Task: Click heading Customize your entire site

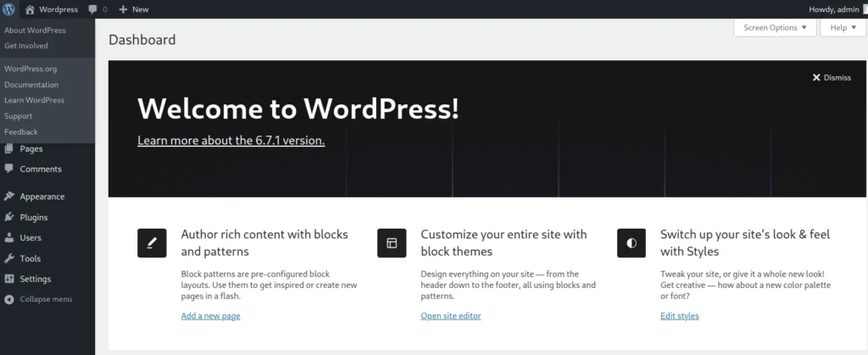Action: point(504,243)
